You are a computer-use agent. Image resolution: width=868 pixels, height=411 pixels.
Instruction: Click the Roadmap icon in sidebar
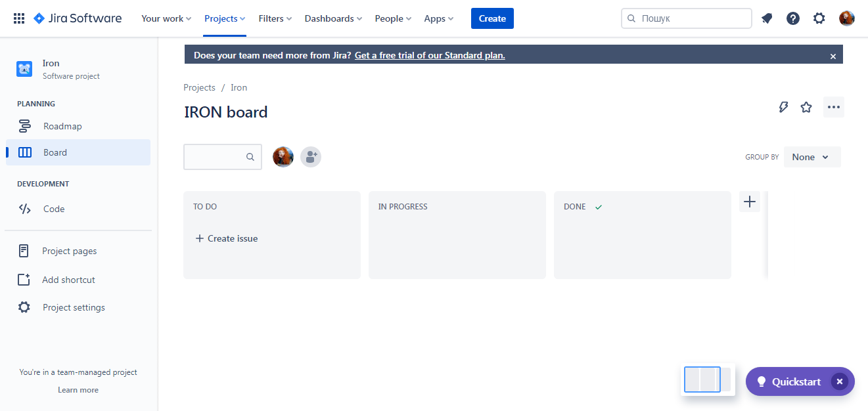pyautogui.click(x=24, y=126)
